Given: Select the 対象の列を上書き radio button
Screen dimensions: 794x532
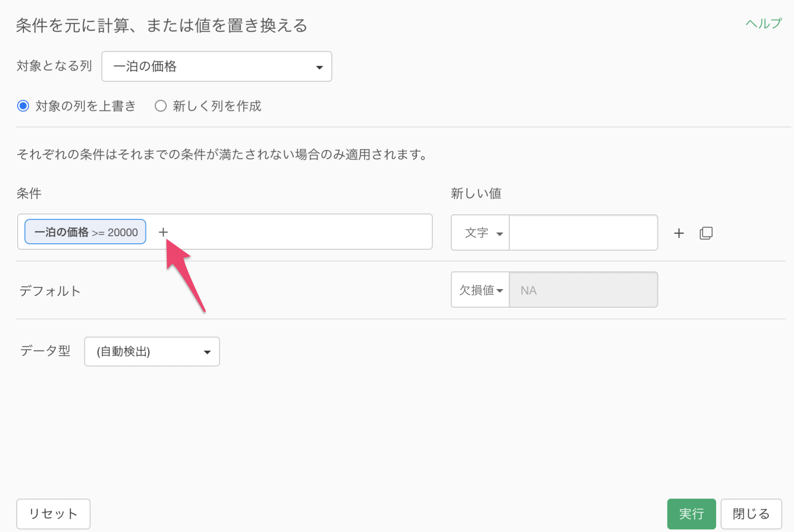Looking at the screenshot, I should (23, 106).
